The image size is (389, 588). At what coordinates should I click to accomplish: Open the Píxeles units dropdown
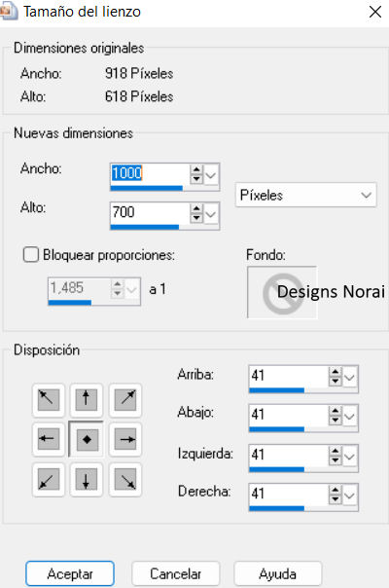(x=305, y=195)
